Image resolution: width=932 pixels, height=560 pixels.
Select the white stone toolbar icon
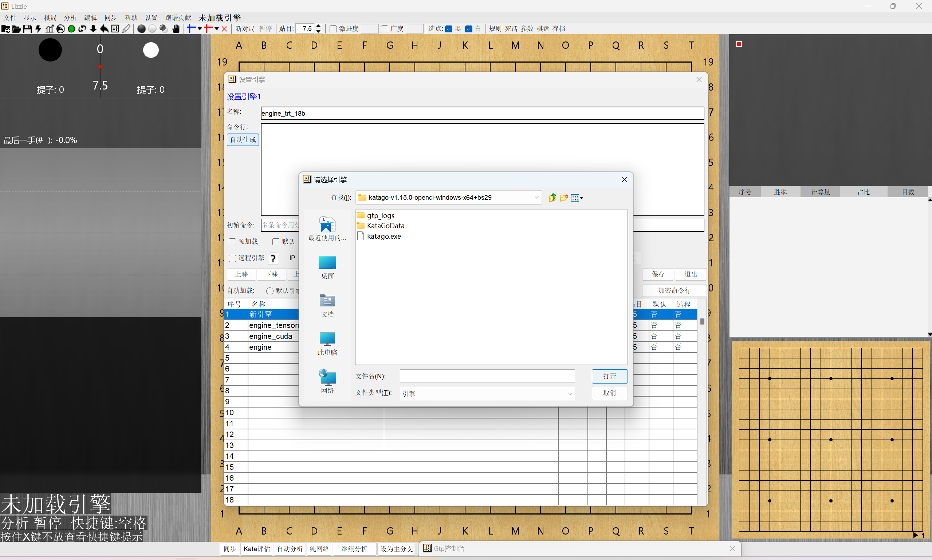point(152,29)
